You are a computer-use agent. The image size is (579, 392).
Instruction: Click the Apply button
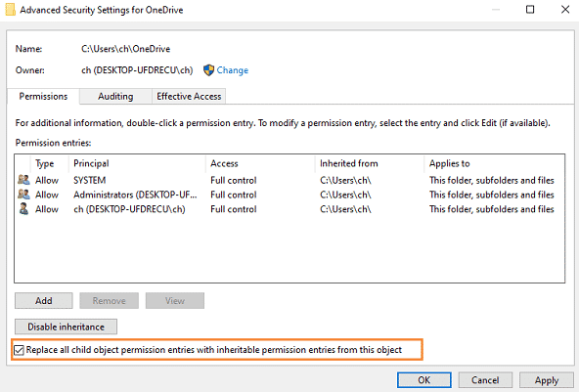pyautogui.click(x=546, y=380)
